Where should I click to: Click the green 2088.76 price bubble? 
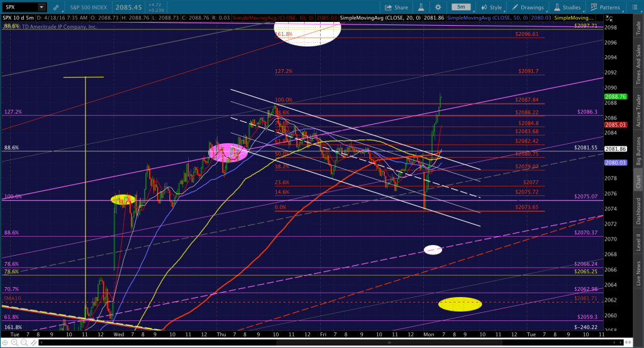(x=615, y=97)
